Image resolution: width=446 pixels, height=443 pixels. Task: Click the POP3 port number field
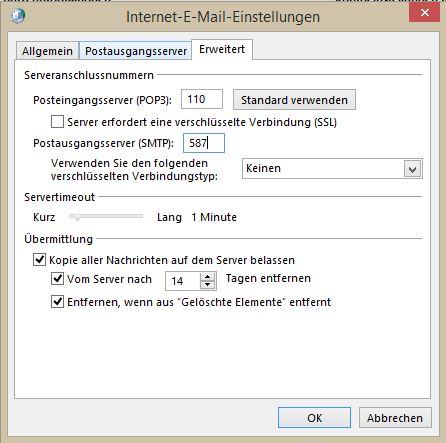click(202, 99)
